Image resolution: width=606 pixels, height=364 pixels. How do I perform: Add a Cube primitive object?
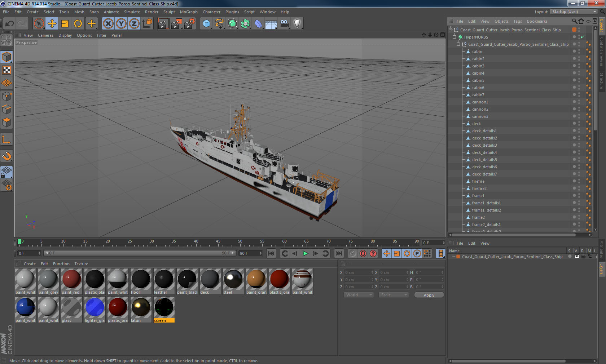tap(206, 24)
